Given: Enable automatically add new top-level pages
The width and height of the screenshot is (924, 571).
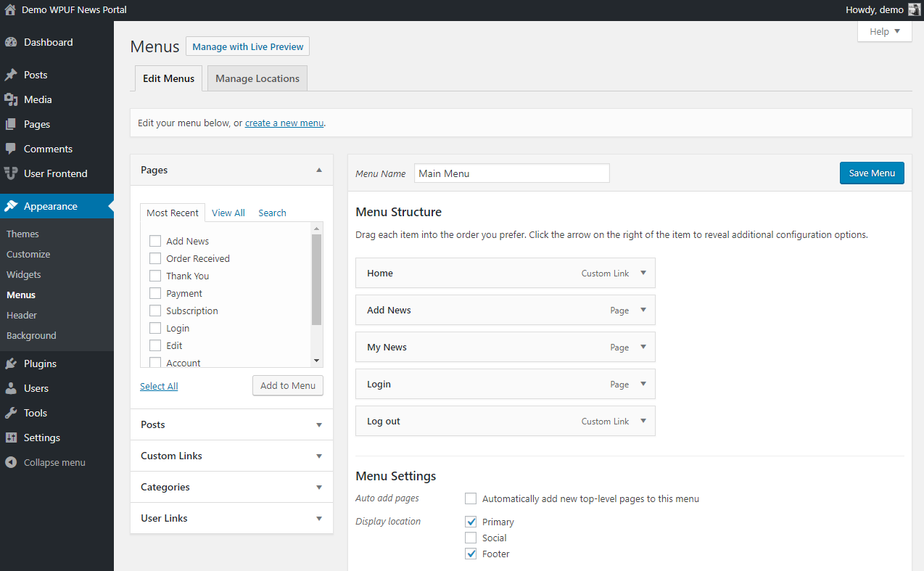Looking at the screenshot, I should pyautogui.click(x=471, y=498).
